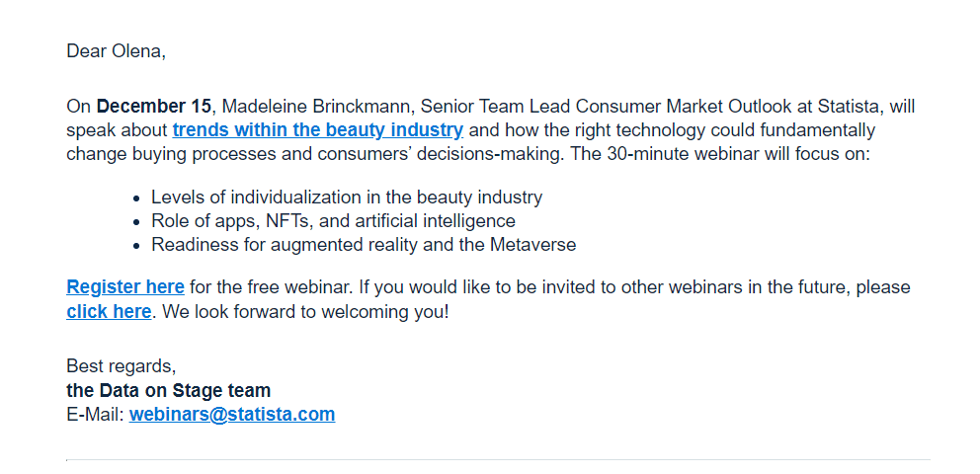Select the Levels of individualization bullet item

[347, 197]
